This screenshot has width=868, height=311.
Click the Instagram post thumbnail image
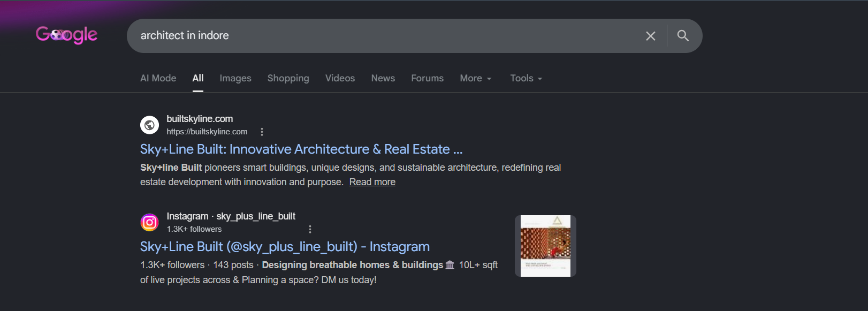pos(545,246)
